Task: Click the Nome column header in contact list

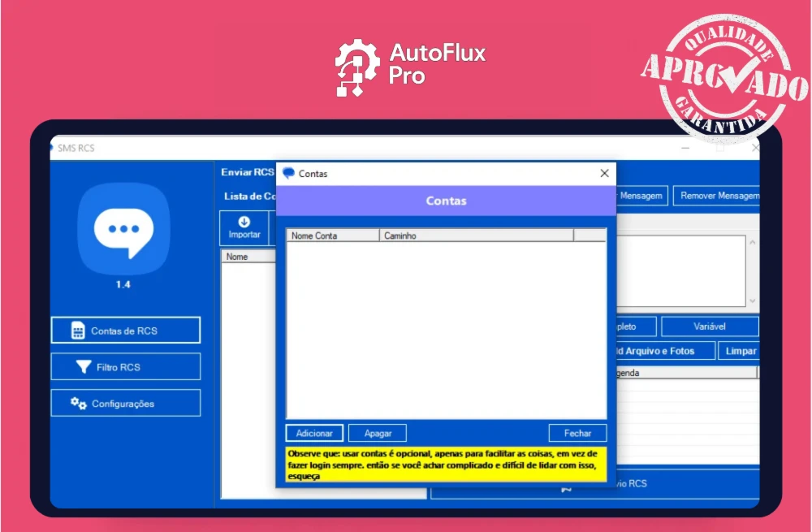Action: pyautogui.click(x=248, y=257)
